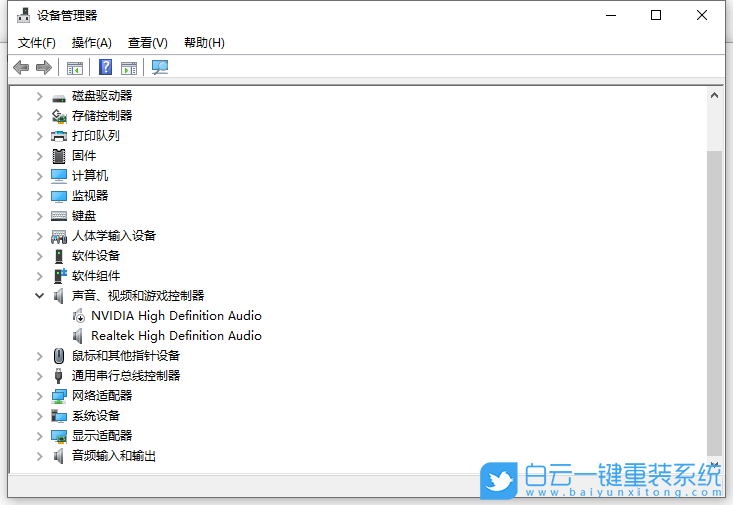Screen dimensions: 733x505
Task: Select the 打印队列 label
Action: tap(96, 136)
